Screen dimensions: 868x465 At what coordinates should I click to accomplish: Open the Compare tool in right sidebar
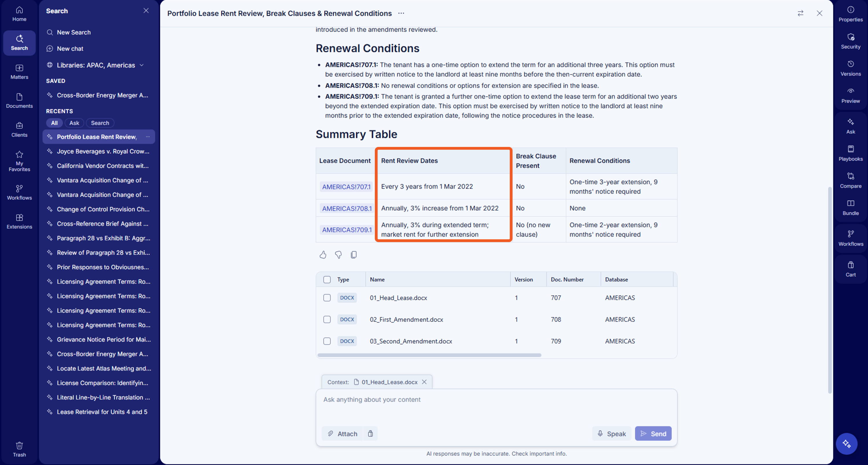pos(850,180)
